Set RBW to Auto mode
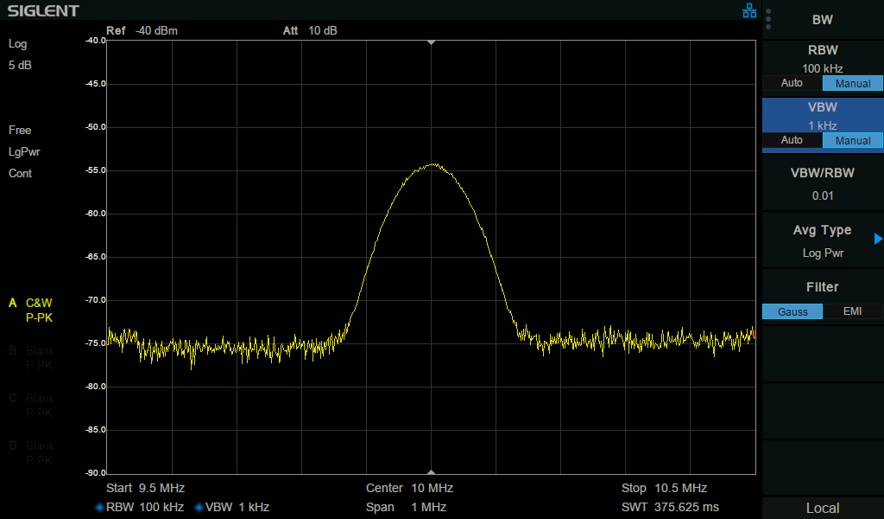 (x=792, y=83)
